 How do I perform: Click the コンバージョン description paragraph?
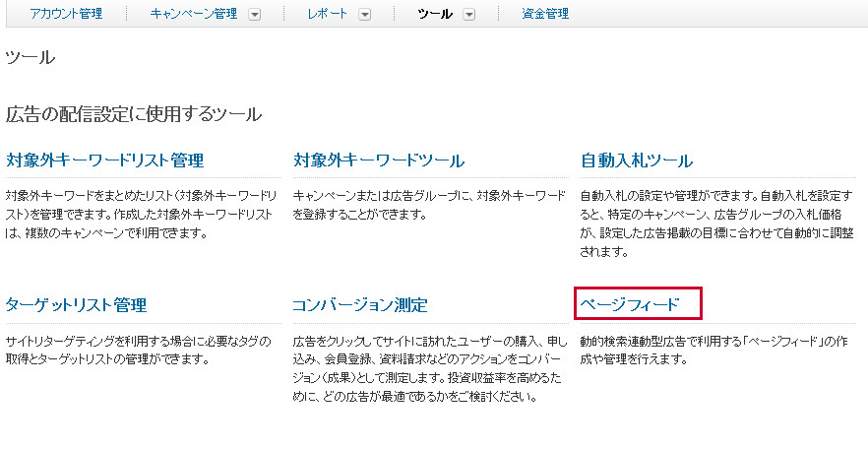pos(430,368)
